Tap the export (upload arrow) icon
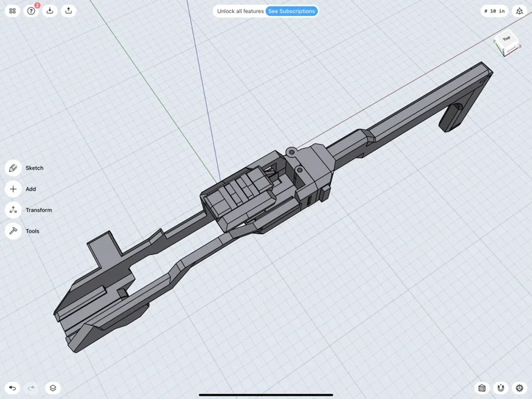 coord(69,11)
